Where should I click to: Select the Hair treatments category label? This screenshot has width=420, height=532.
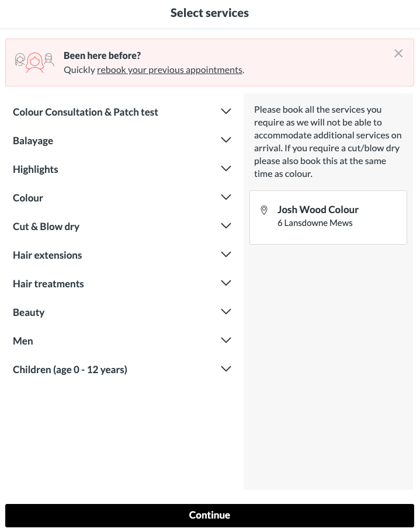(x=48, y=284)
